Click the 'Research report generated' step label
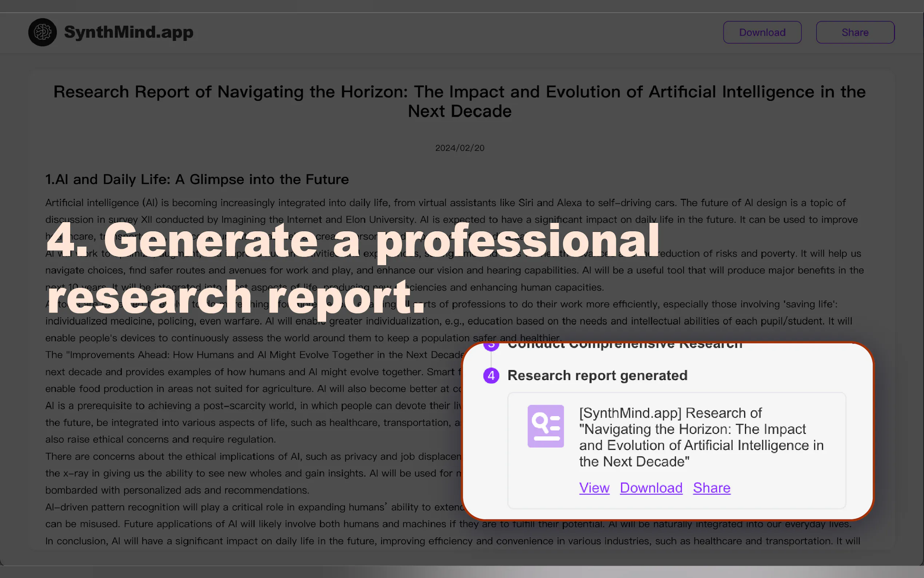This screenshot has width=924, height=578. click(x=597, y=375)
